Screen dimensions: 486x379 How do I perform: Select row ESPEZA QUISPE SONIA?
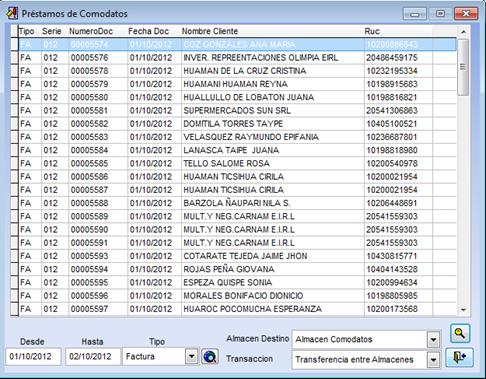coord(237,282)
